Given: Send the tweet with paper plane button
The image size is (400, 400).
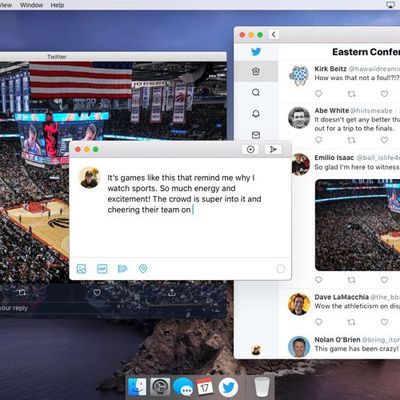Looking at the screenshot, I should [x=273, y=149].
